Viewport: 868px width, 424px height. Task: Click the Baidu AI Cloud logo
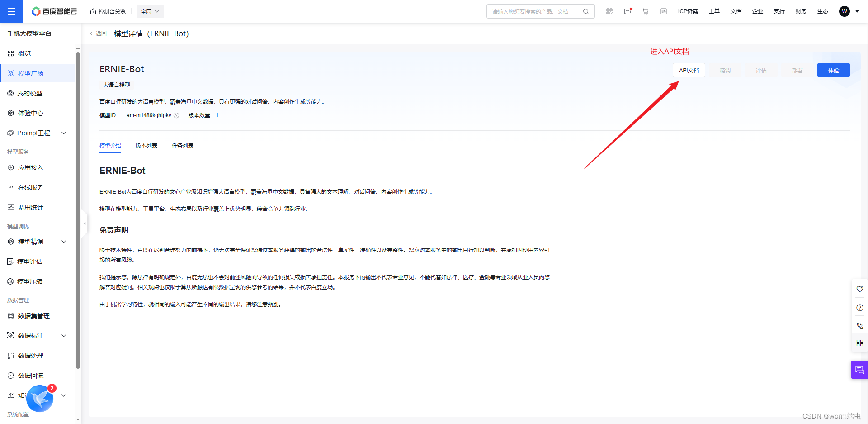[54, 11]
